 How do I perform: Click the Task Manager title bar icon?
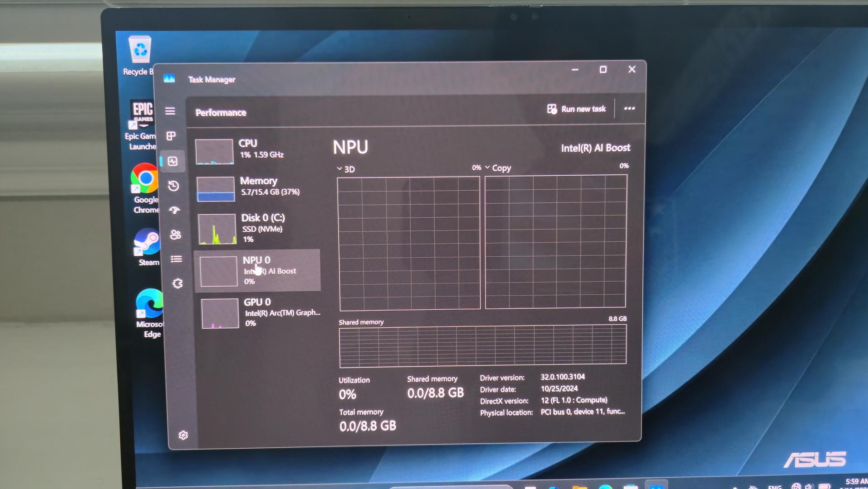(x=169, y=79)
